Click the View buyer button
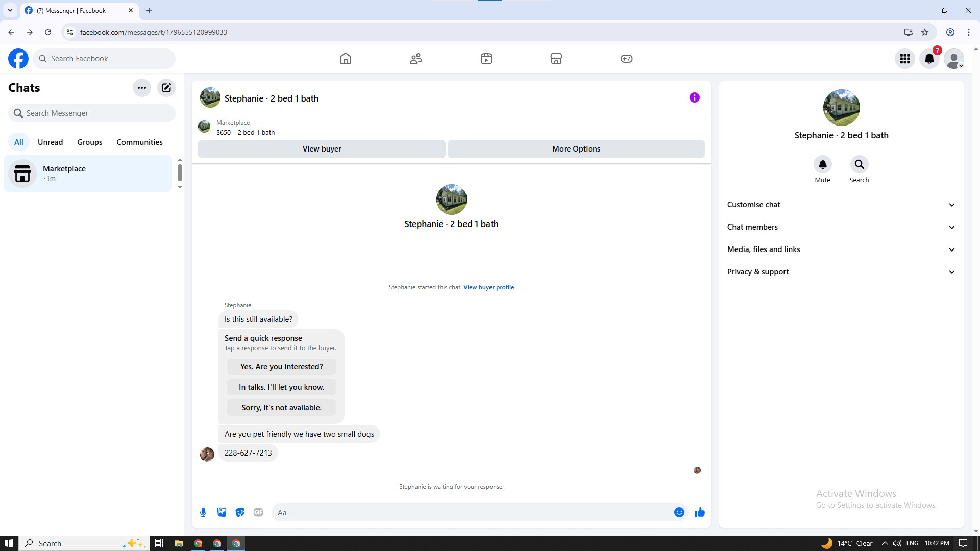The width and height of the screenshot is (980, 551). tap(322, 149)
